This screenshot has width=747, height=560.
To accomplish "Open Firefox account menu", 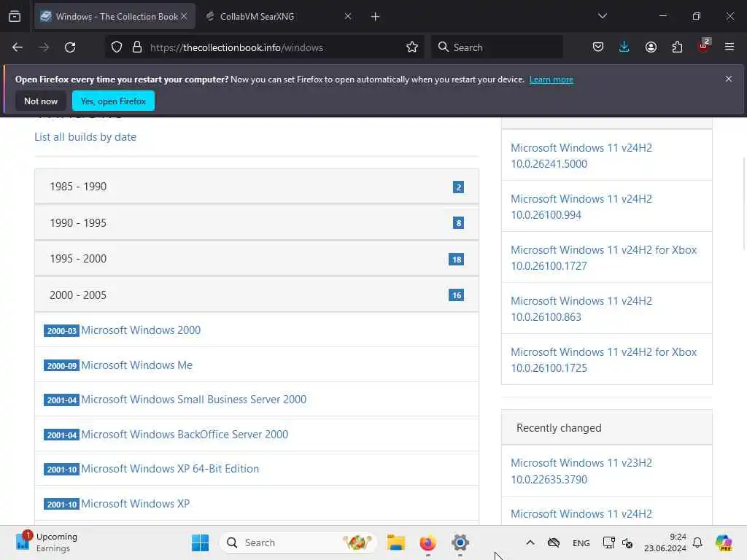I will pyautogui.click(x=651, y=47).
